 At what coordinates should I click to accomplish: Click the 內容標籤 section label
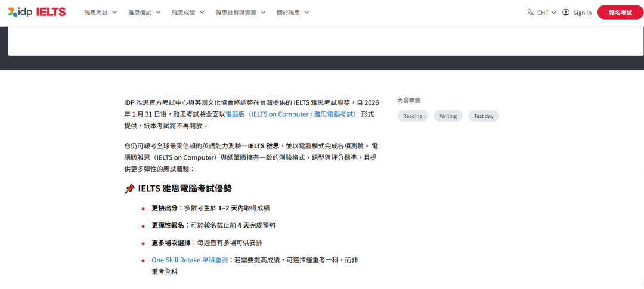point(409,100)
